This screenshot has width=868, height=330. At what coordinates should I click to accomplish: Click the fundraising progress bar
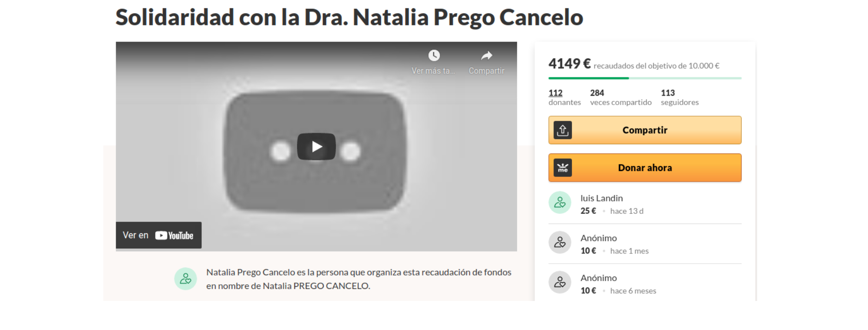645,78
